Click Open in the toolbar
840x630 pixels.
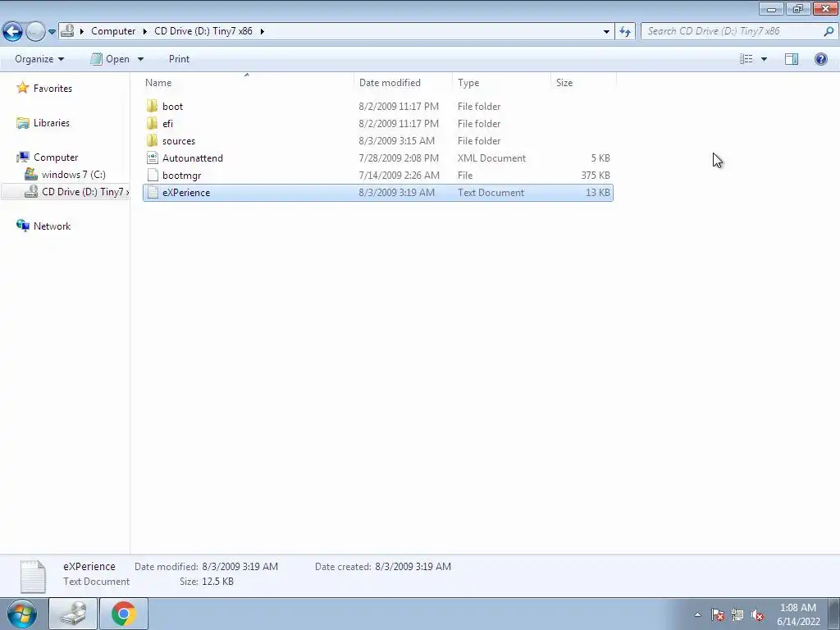[110, 59]
